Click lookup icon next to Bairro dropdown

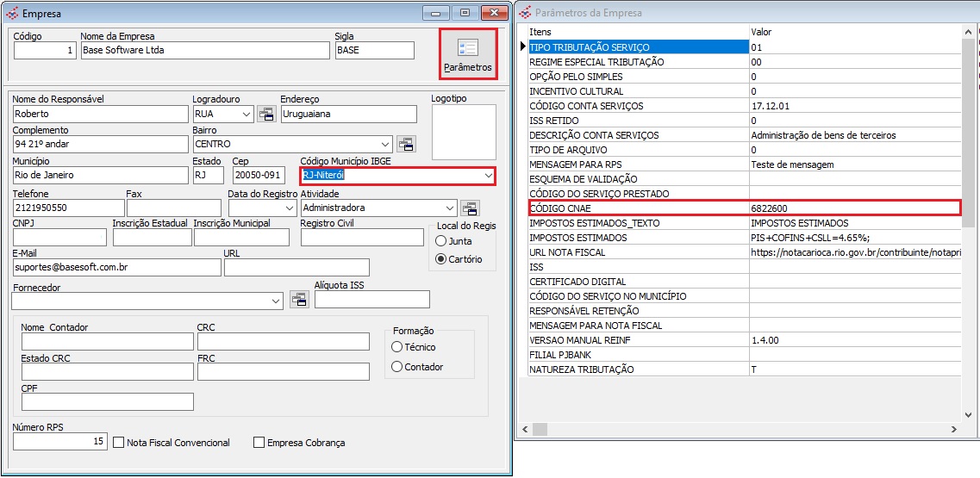pos(405,144)
